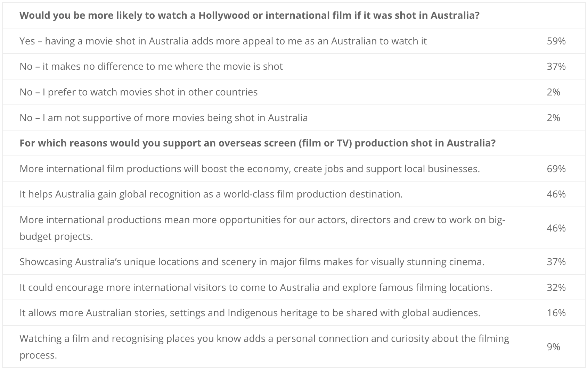Select 'encourage more international visitors' row text
Image resolution: width=588 pixels, height=370 pixels.
[x=256, y=287]
